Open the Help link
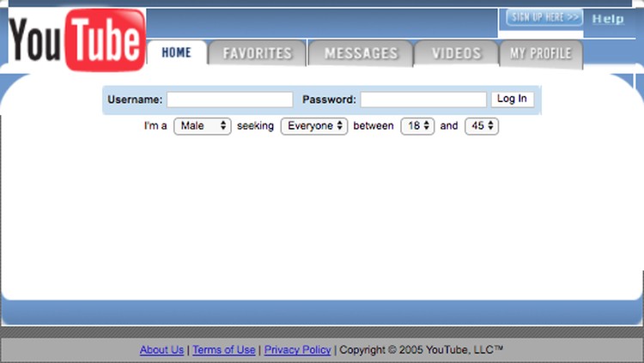The height and width of the screenshot is (363, 644). click(608, 19)
